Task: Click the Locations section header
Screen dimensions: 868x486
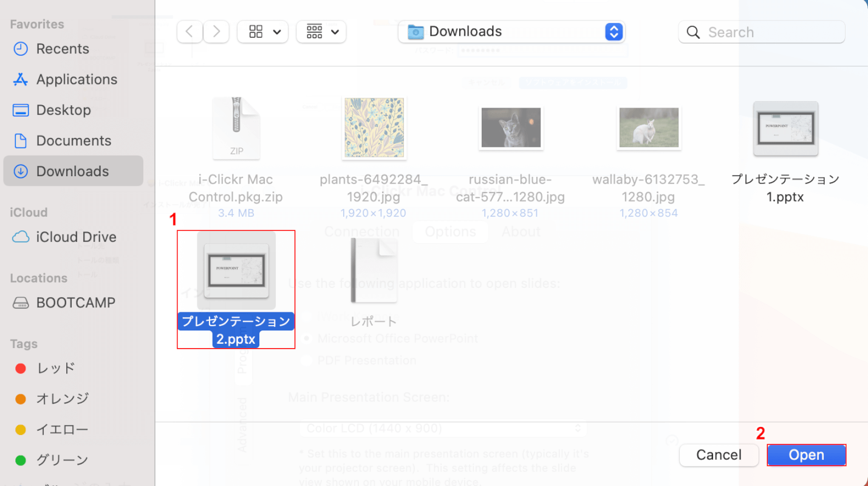Action: [39, 278]
